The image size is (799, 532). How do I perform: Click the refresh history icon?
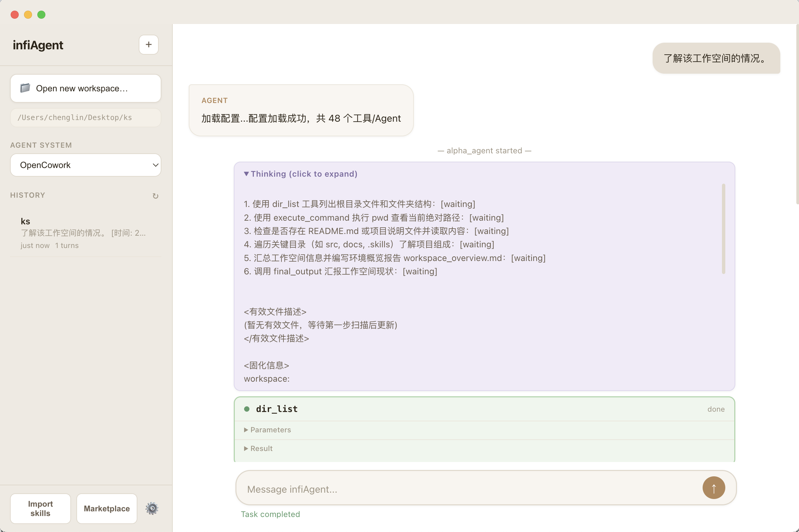[155, 196]
